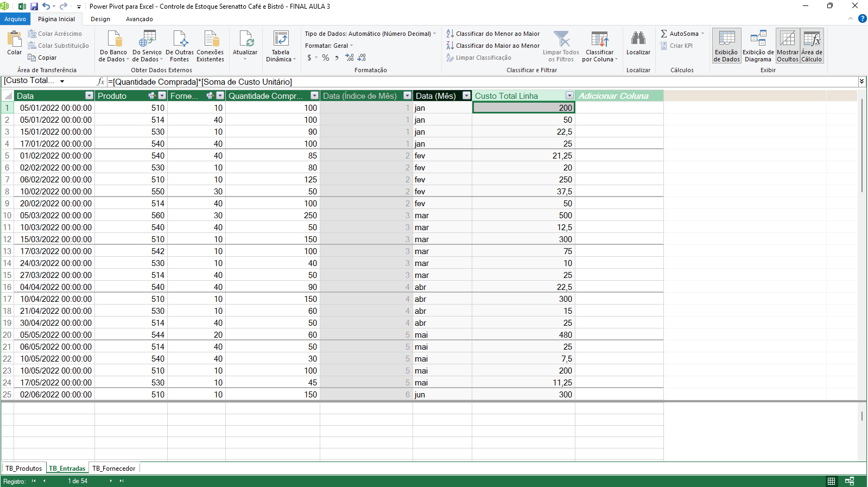Screen dimensions: 868x487
Task: Go to last record arrow
Action: (x=122, y=481)
